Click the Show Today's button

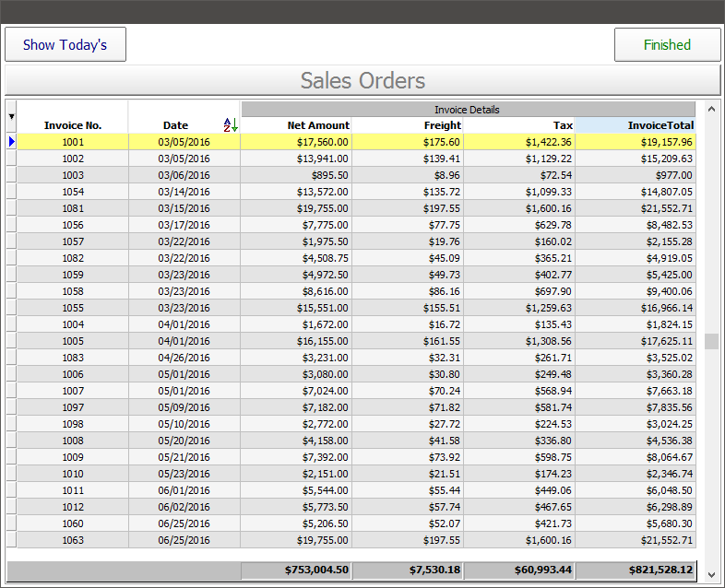coord(65,44)
